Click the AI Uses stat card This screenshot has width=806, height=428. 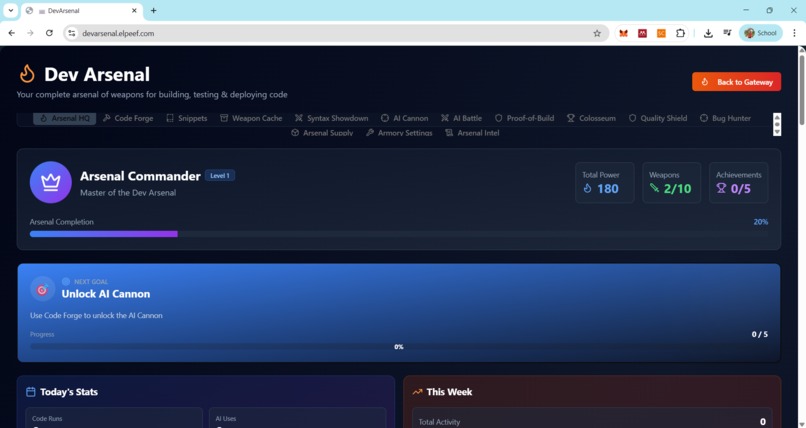point(298,418)
